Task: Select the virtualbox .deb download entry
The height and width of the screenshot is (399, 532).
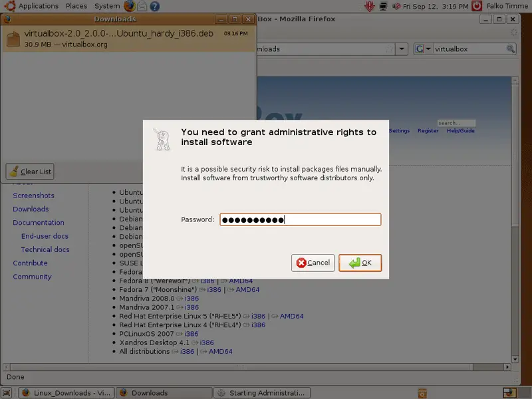Action: pyautogui.click(x=129, y=39)
